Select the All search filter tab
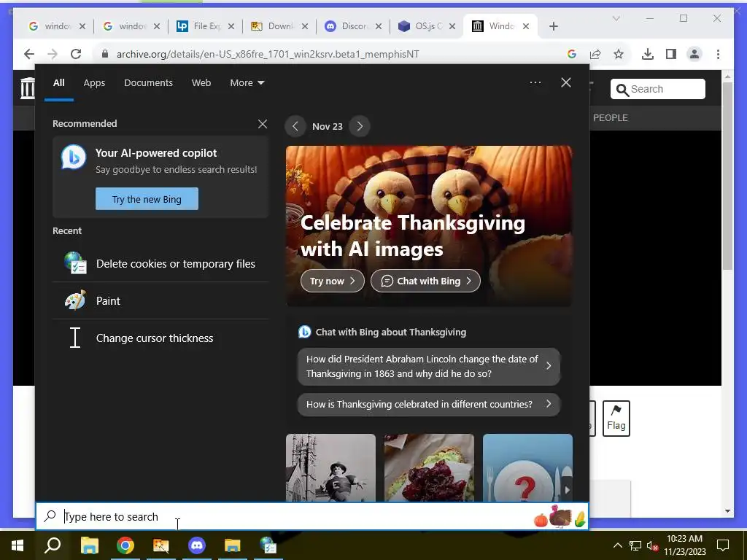 (58, 83)
